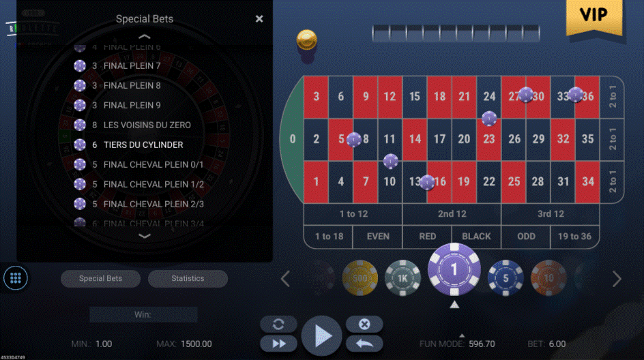Open the grid menu icon
Viewport: 644px width, 360px height.
[16, 278]
